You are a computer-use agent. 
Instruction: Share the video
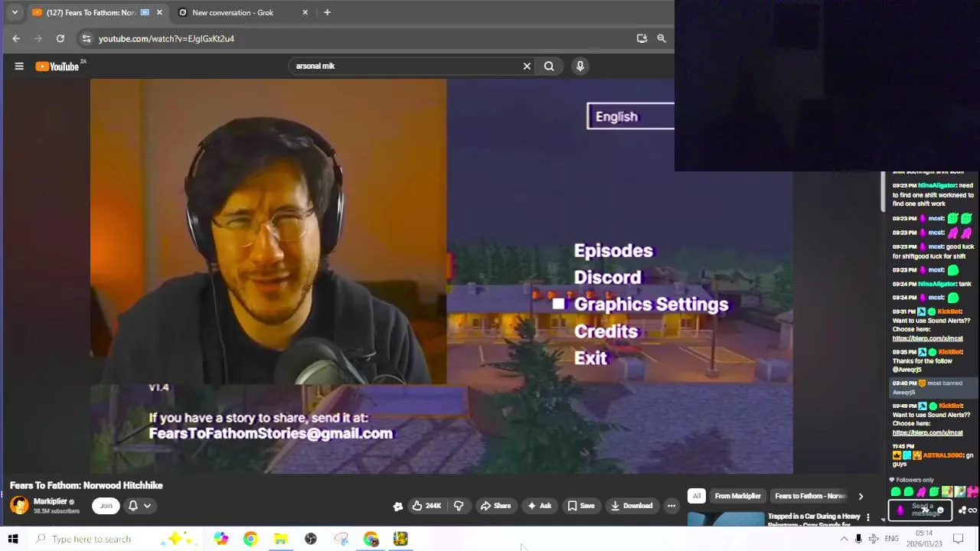(x=495, y=506)
